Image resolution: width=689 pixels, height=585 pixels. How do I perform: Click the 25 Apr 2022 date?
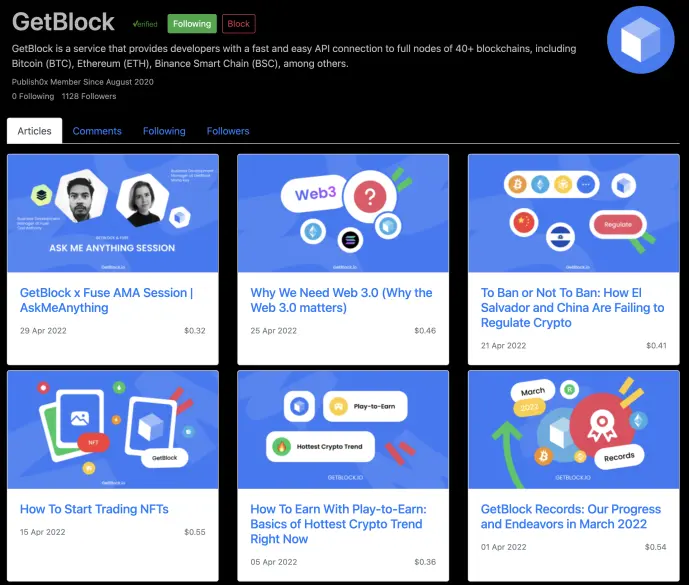[273, 331]
